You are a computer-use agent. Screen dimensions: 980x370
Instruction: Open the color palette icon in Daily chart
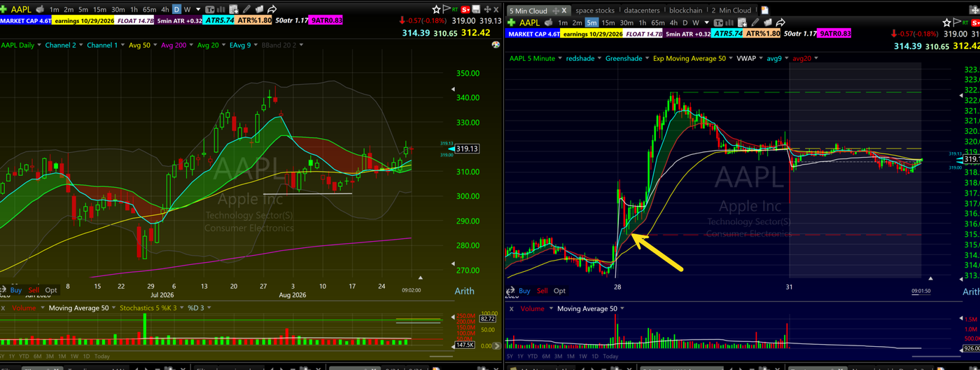496,44
